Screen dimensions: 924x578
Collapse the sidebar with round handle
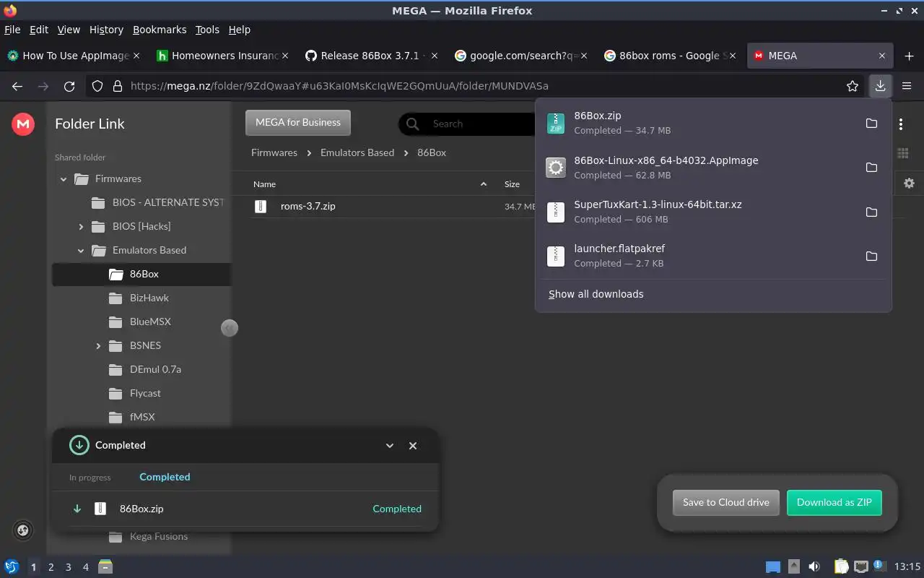click(230, 328)
